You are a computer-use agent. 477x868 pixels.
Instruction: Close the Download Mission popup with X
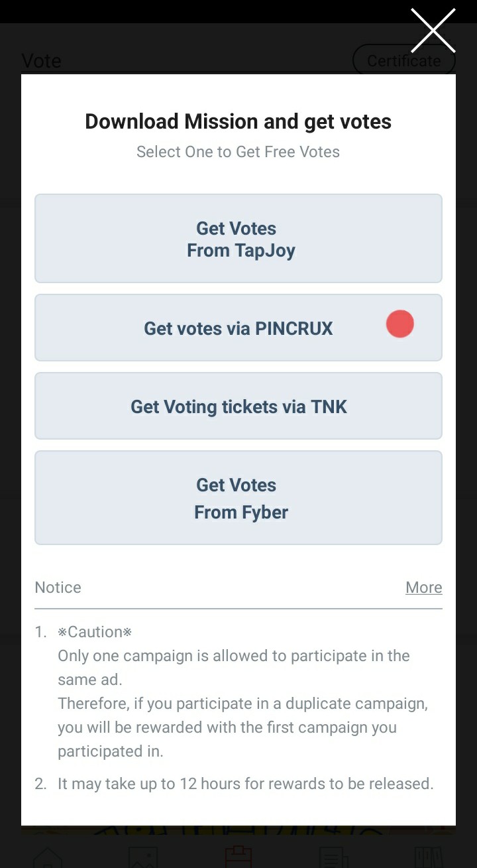[x=433, y=31]
